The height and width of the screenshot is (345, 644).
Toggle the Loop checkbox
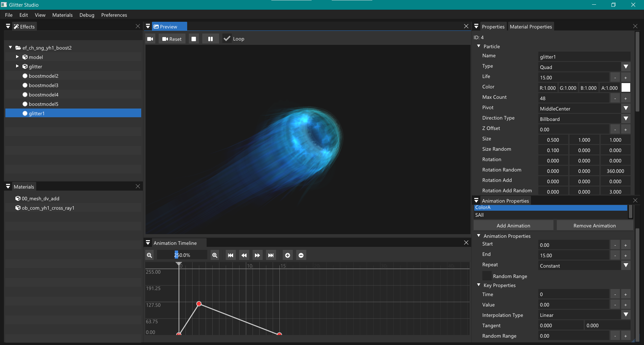pyautogui.click(x=227, y=39)
